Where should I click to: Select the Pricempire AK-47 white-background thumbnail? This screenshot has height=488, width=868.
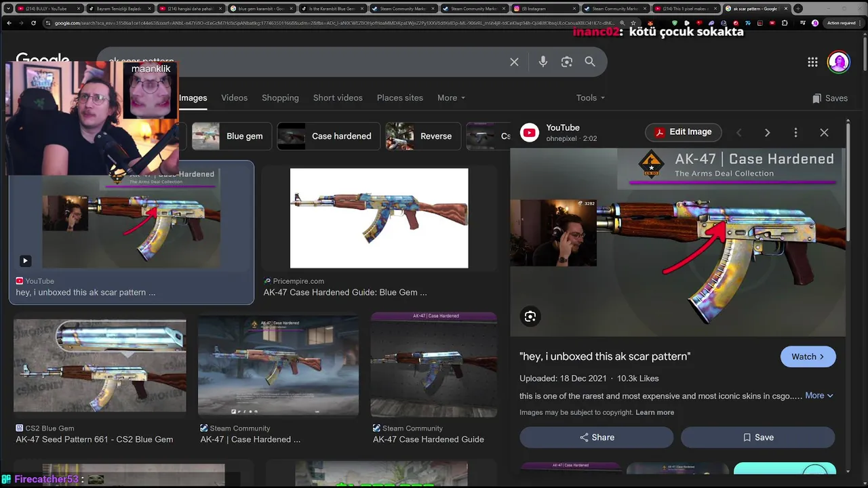pyautogui.click(x=379, y=218)
